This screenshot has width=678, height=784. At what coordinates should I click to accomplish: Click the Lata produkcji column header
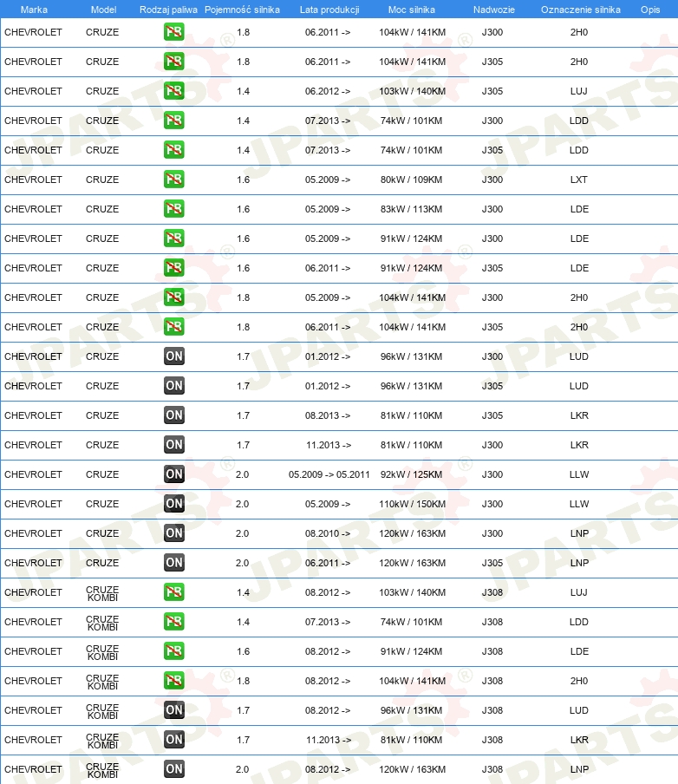329,10
